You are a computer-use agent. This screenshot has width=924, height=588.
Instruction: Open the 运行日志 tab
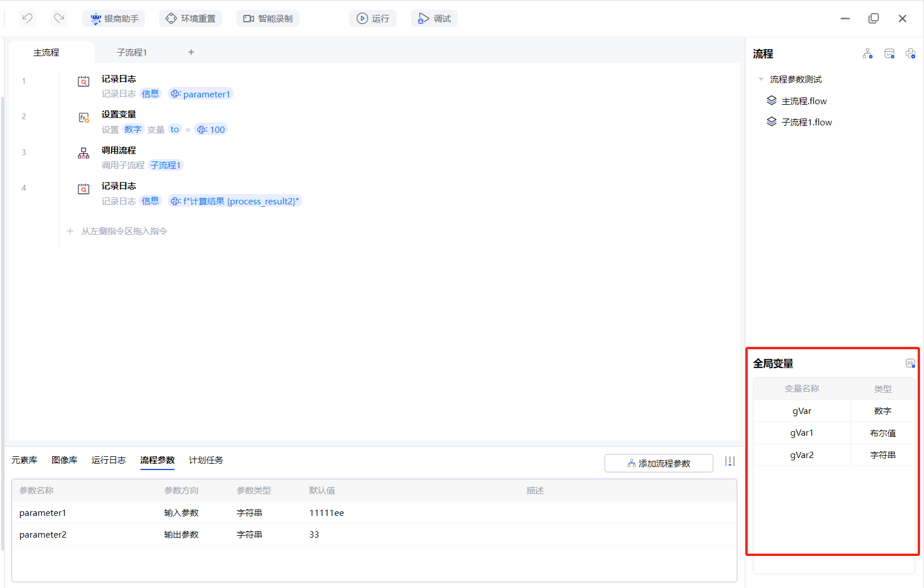click(108, 460)
